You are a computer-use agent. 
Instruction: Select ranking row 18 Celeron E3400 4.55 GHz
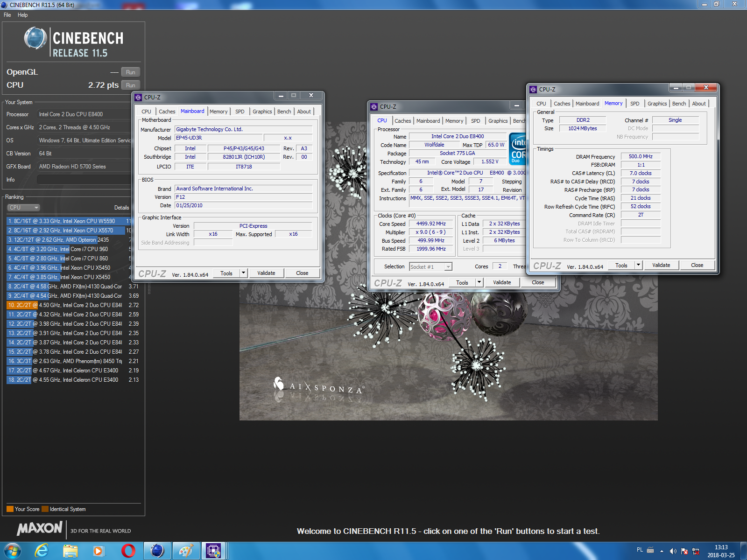coord(73,380)
